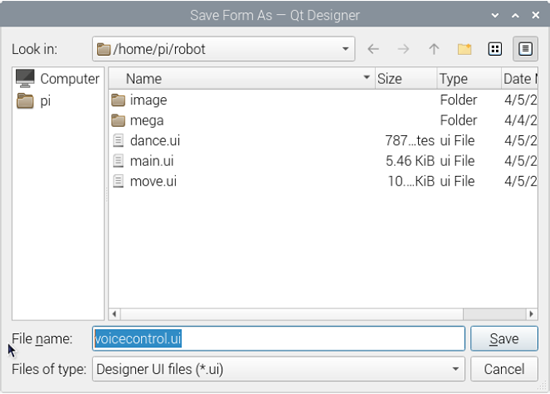Sort files by the Size column
This screenshot has height=394, width=550.
[406, 79]
